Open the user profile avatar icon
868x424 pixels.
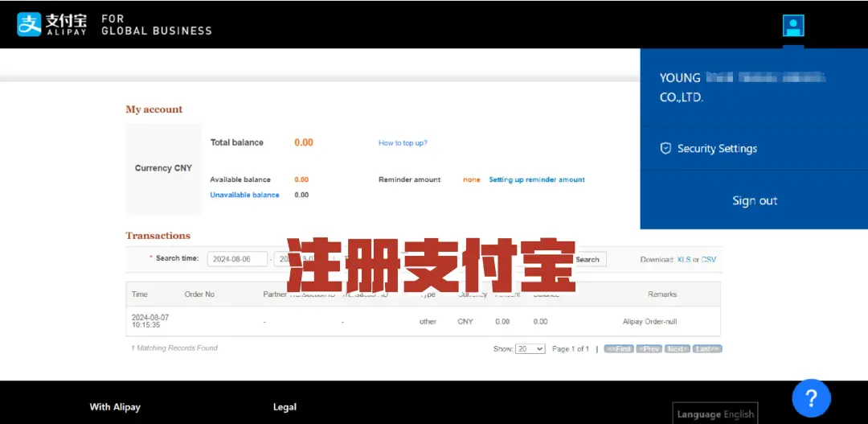point(792,26)
